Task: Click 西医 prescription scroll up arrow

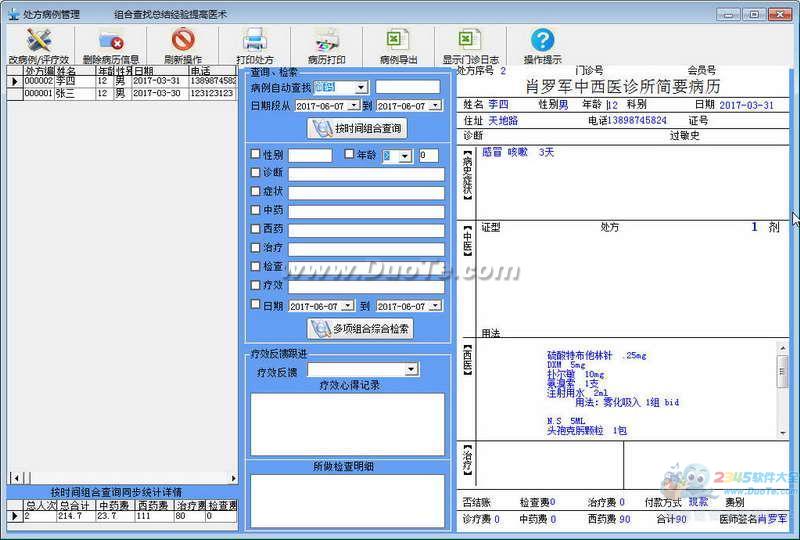Action: click(783, 348)
